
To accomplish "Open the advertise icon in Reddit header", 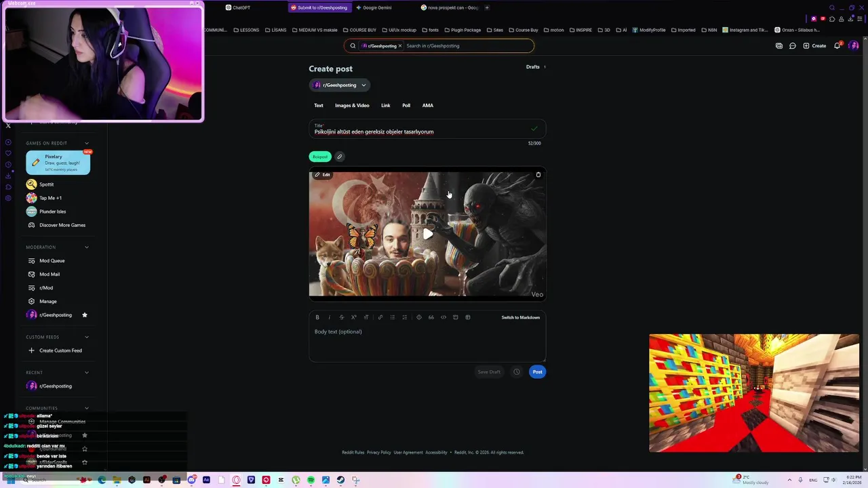I will [778, 46].
